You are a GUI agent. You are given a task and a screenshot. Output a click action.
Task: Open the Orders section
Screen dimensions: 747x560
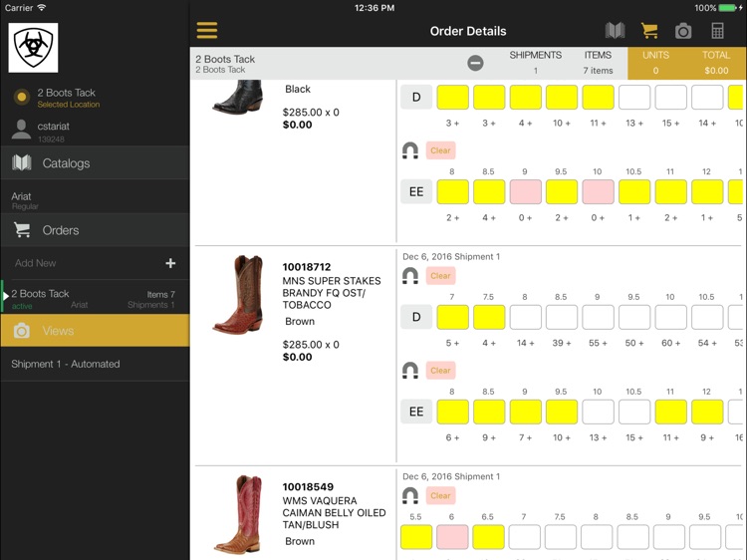point(60,230)
